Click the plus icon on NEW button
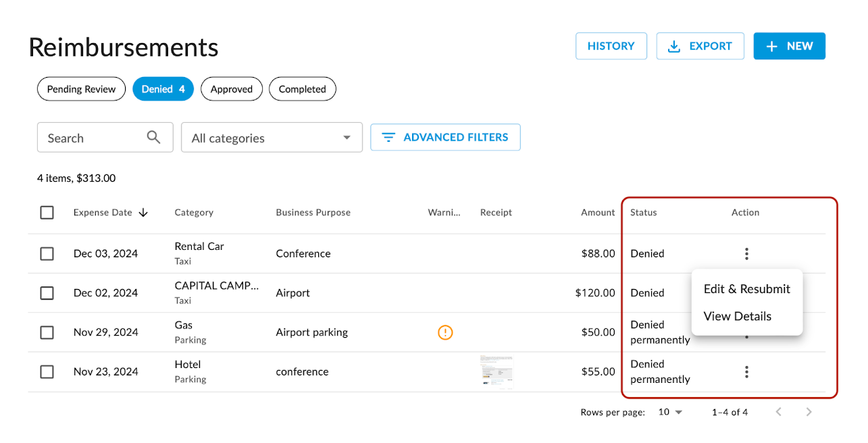 (771, 46)
